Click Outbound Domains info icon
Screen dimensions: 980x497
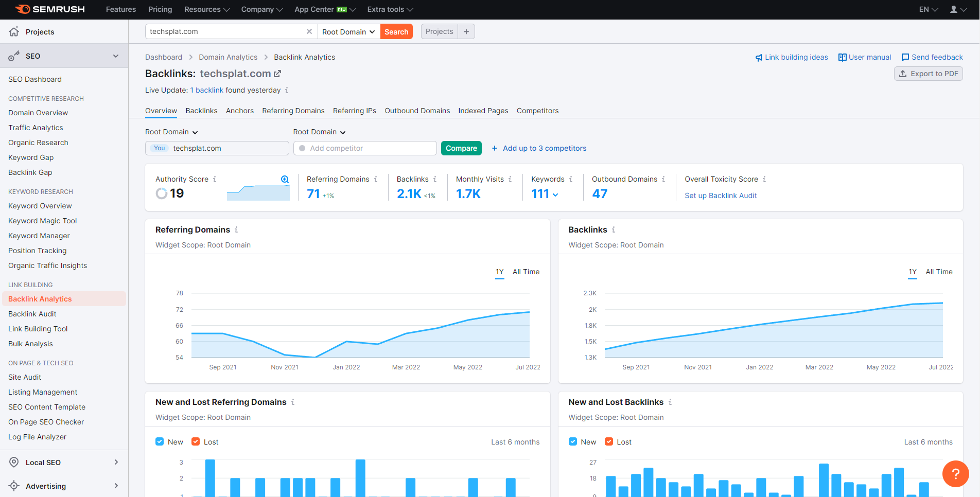click(x=663, y=179)
